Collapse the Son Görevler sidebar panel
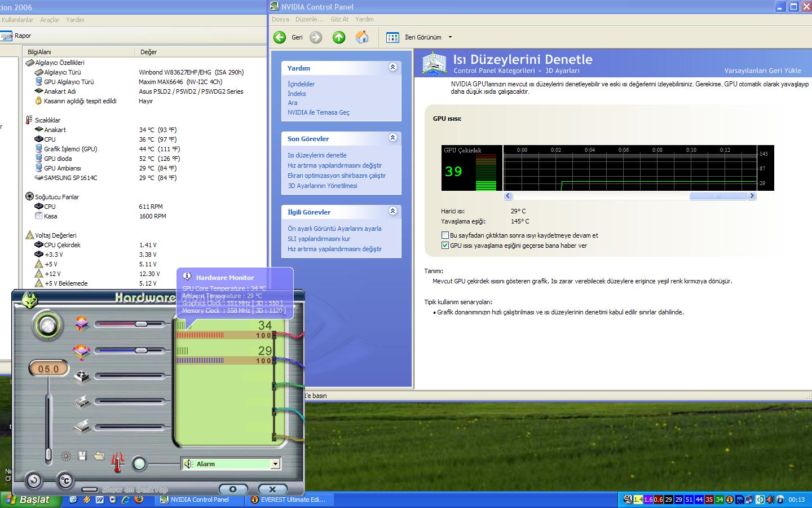Screen dimensions: 812x508 (393, 138)
